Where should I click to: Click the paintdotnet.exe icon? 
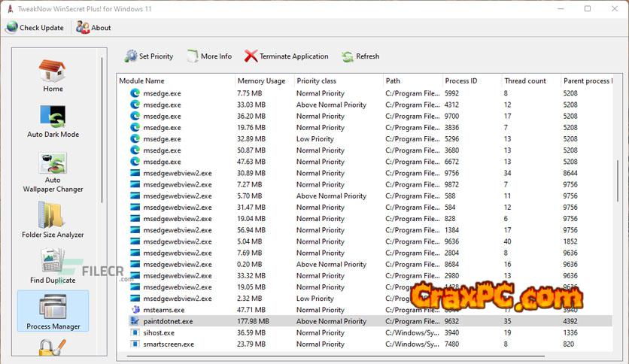tap(135, 321)
